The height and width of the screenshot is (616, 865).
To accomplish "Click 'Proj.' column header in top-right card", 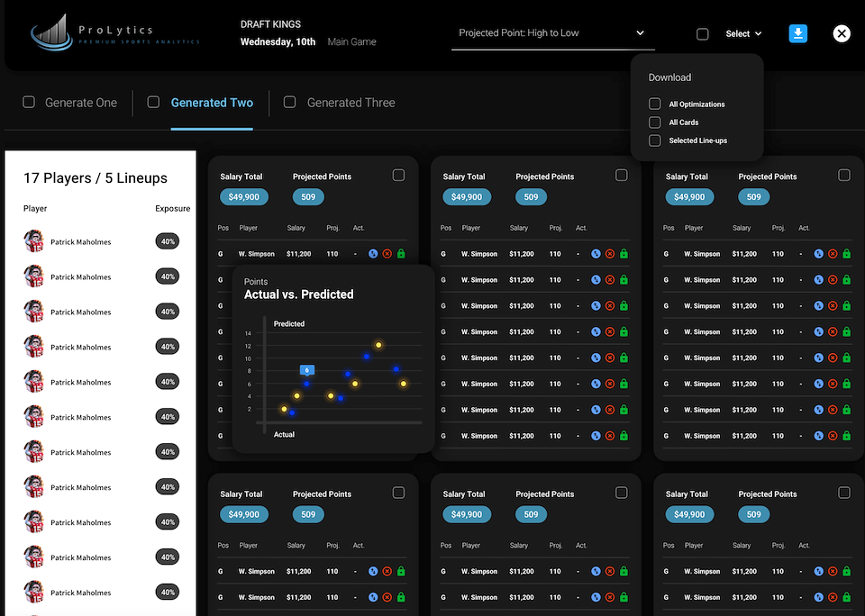I will tap(778, 228).
